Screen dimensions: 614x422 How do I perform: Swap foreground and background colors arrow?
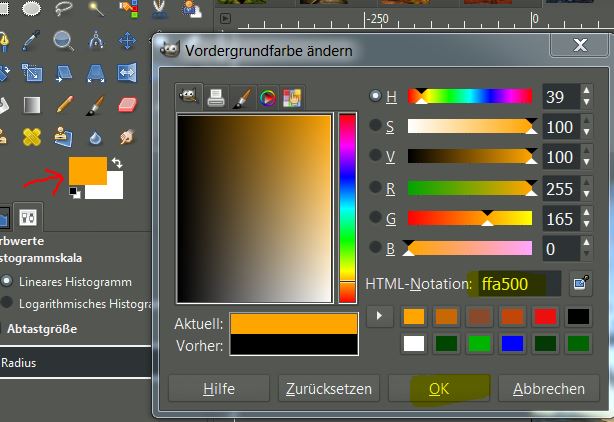117,162
